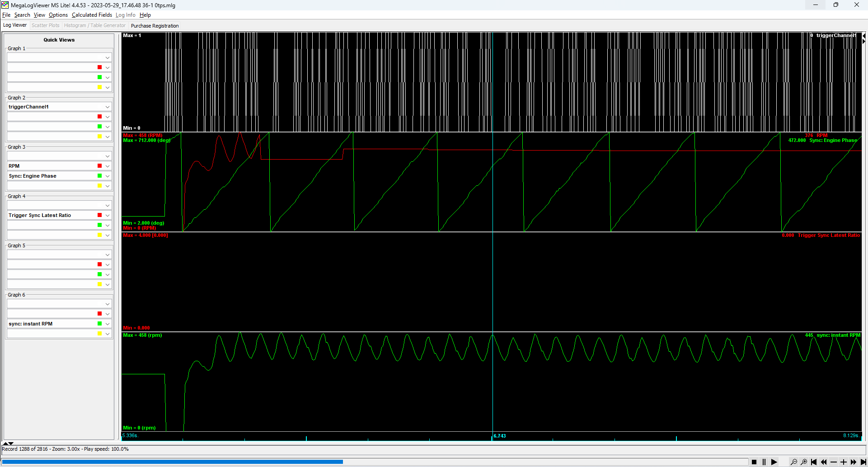Screen dimensions: 868x467
Task: Stop log playback
Action: [x=754, y=462]
